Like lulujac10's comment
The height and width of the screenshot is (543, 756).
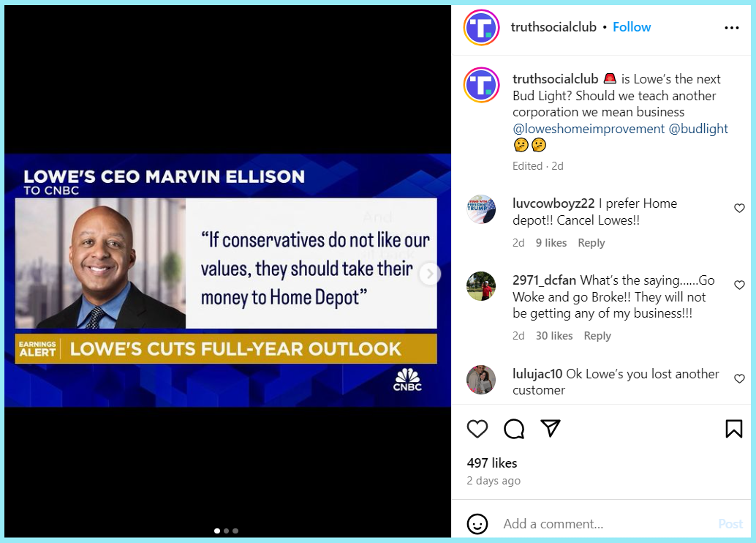(x=739, y=378)
